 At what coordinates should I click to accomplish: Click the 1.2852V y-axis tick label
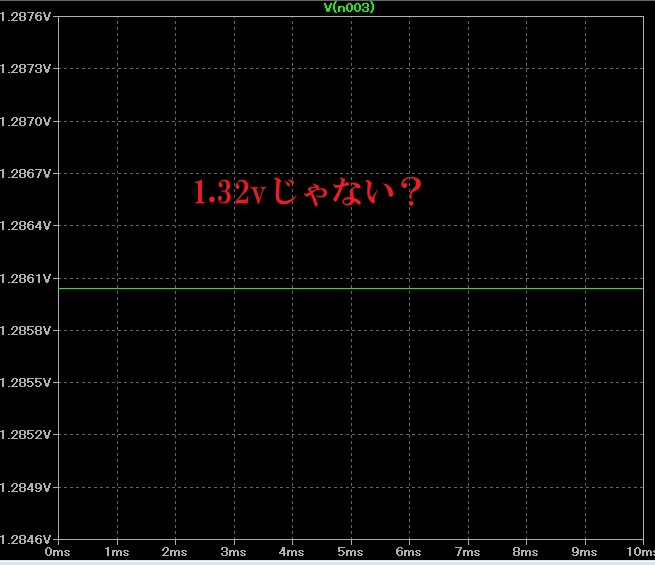[x=25, y=435]
